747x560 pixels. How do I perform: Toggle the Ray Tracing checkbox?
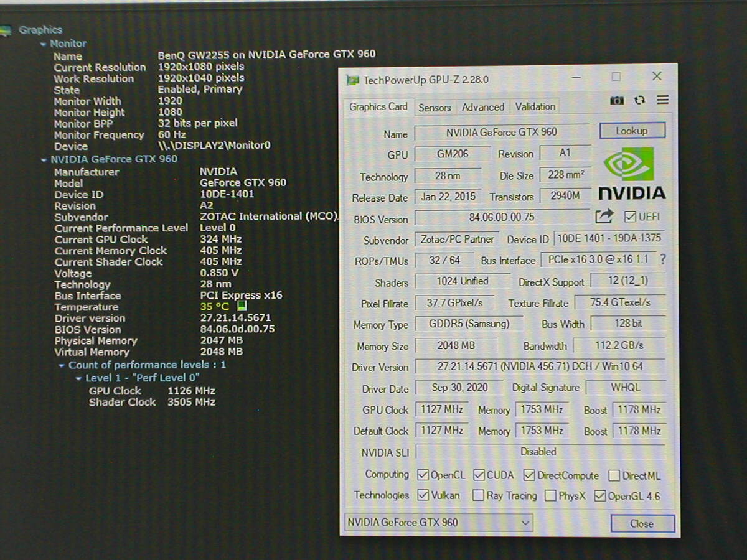click(x=478, y=496)
